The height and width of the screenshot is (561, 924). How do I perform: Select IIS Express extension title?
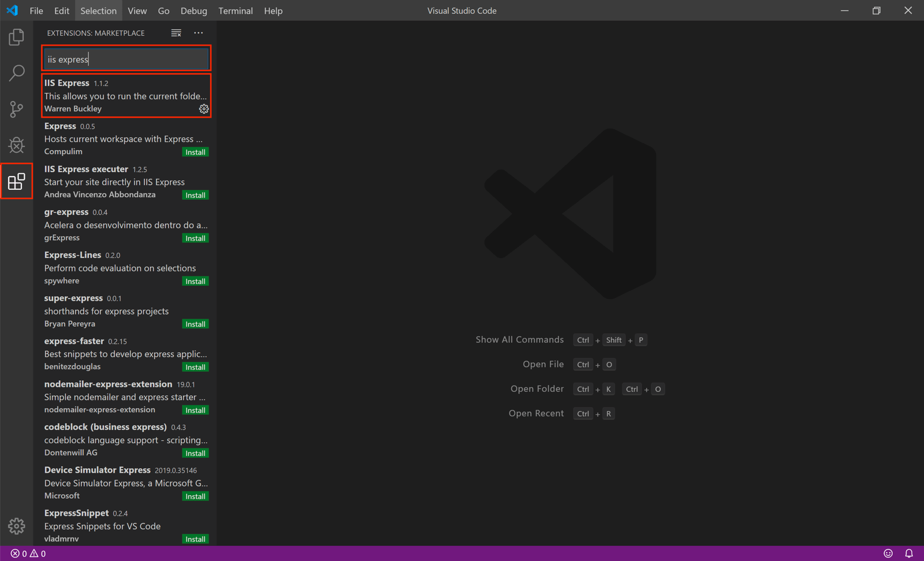[67, 83]
